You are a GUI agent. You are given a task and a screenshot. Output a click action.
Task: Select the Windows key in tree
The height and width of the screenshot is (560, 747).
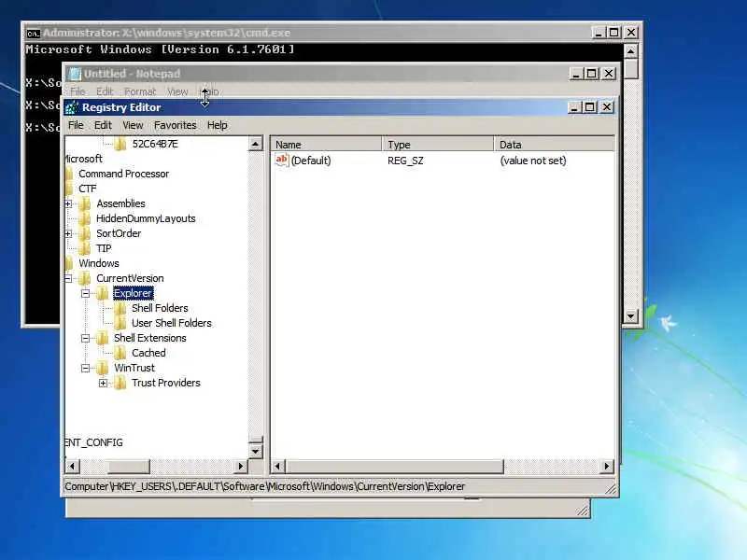pyautogui.click(x=99, y=263)
